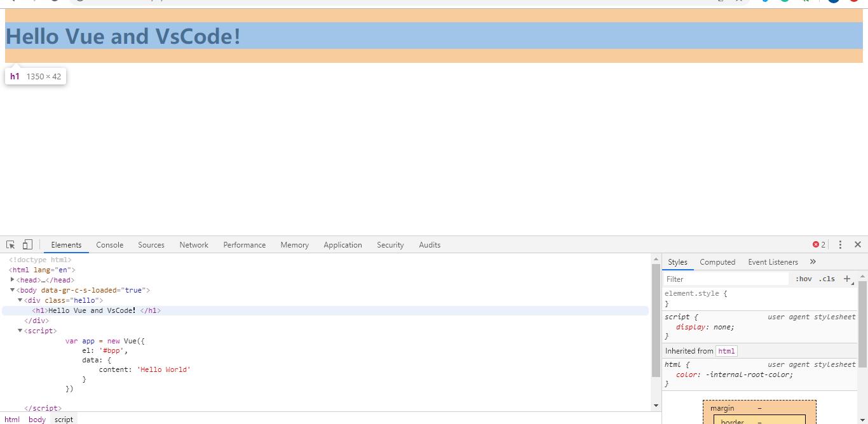Close the DevTools panel
868x424 pixels.
858,244
